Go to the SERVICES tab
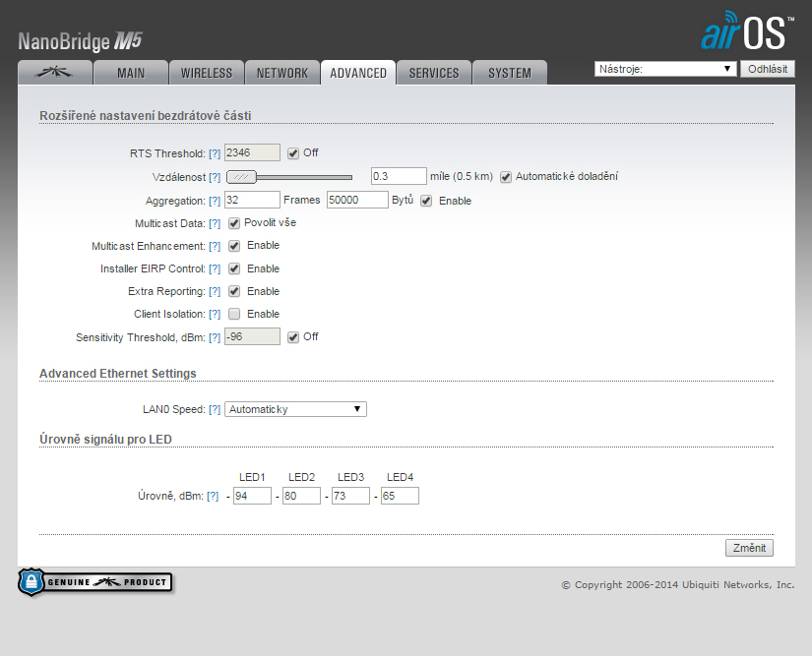812x656 pixels. pyautogui.click(x=434, y=73)
